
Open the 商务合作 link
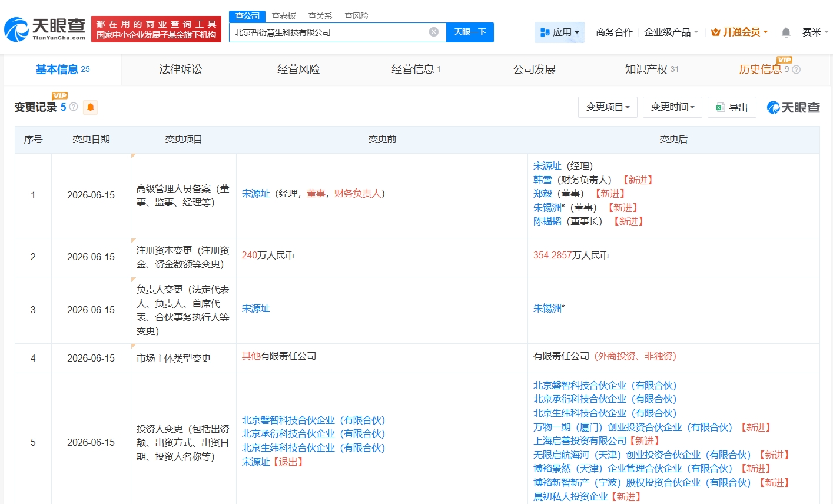coord(615,32)
